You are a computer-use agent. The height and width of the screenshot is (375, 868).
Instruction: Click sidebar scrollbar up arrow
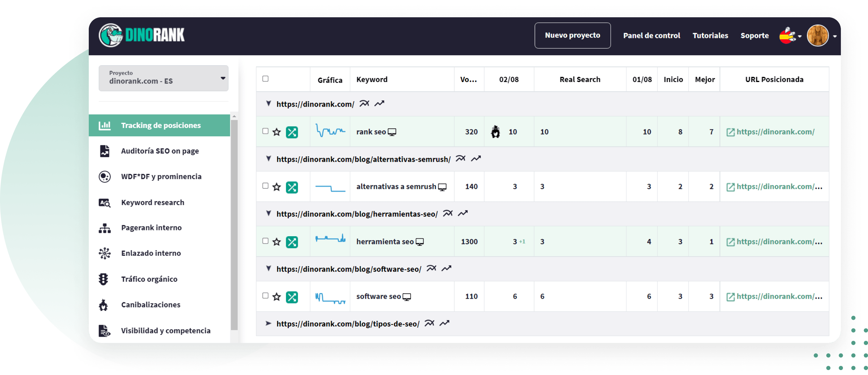pyautogui.click(x=234, y=116)
